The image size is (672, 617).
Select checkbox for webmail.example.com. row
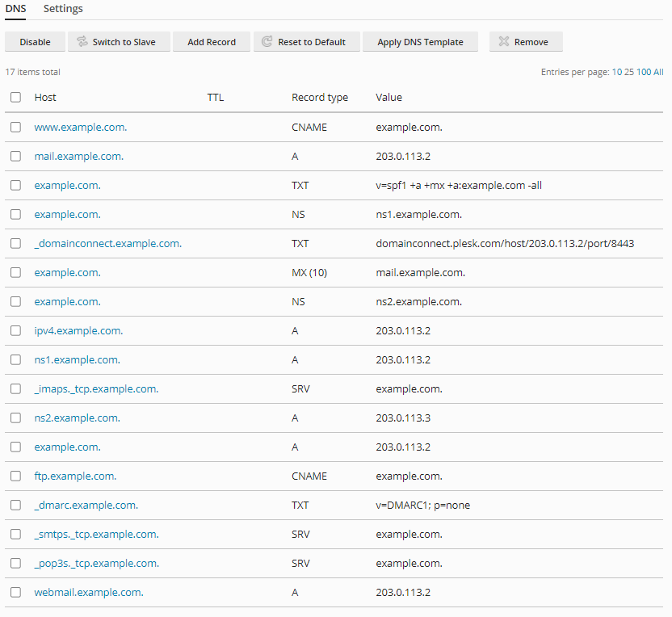click(x=16, y=593)
